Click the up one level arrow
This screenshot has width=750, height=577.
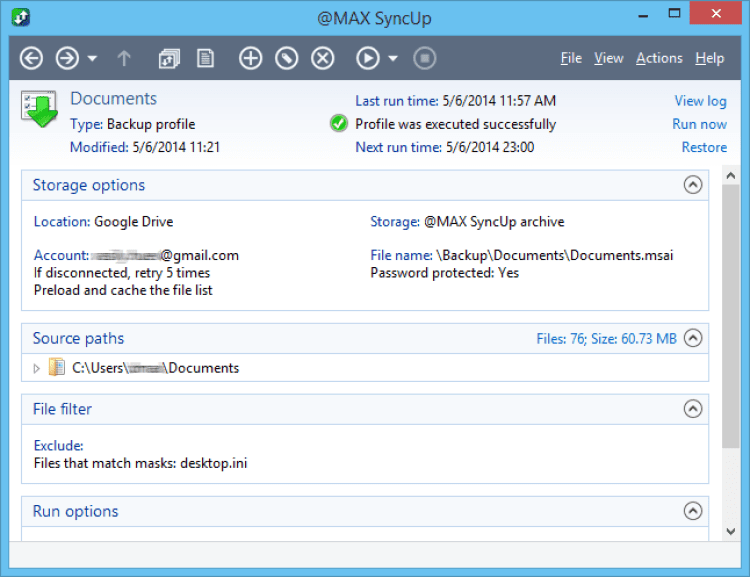(x=124, y=58)
